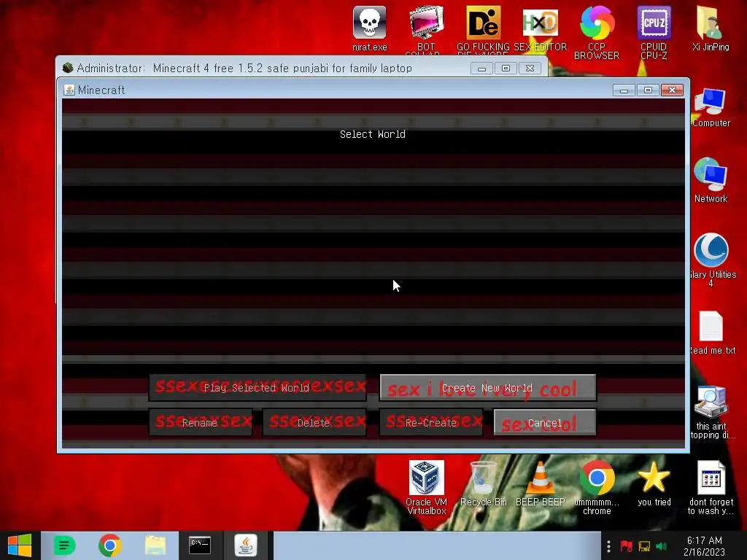Image resolution: width=747 pixels, height=560 pixels.
Task: Click the taskbar clock showing 6:17 AM
Action: point(704,546)
